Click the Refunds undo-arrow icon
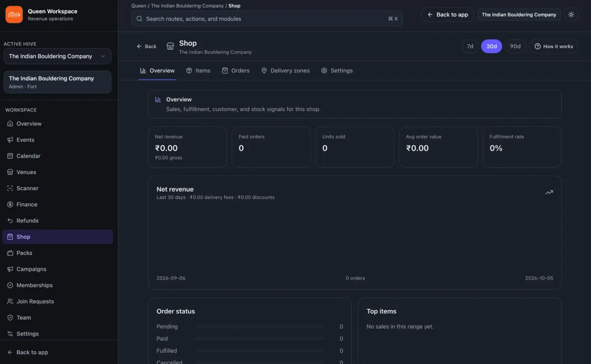The image size is (591, 364). [x=10, y=220]
